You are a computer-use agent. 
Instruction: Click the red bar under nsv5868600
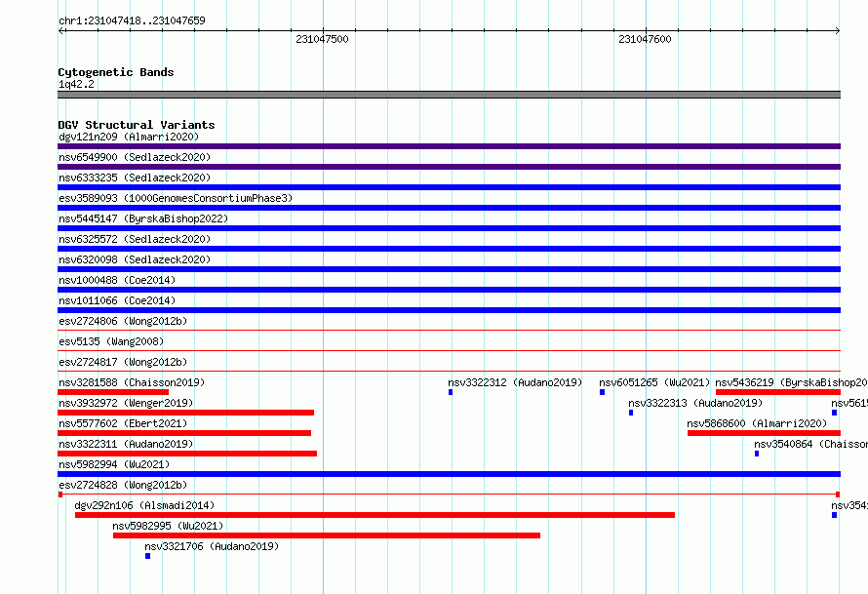764,433
